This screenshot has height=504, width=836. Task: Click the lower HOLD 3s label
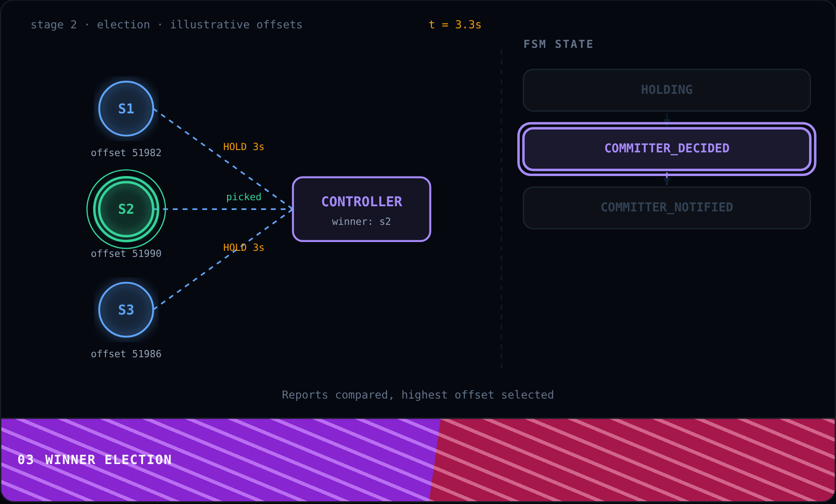[244, 248]
